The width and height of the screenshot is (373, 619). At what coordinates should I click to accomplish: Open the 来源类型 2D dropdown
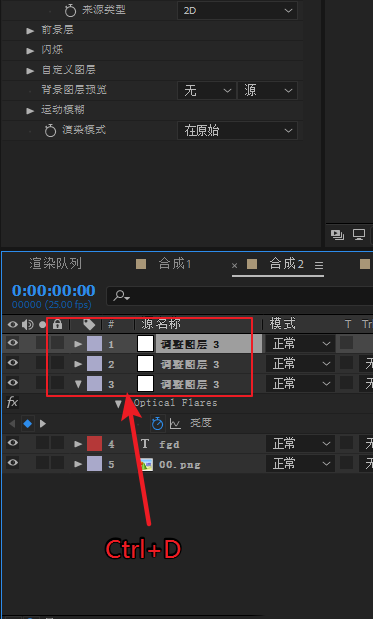point(237,11)
